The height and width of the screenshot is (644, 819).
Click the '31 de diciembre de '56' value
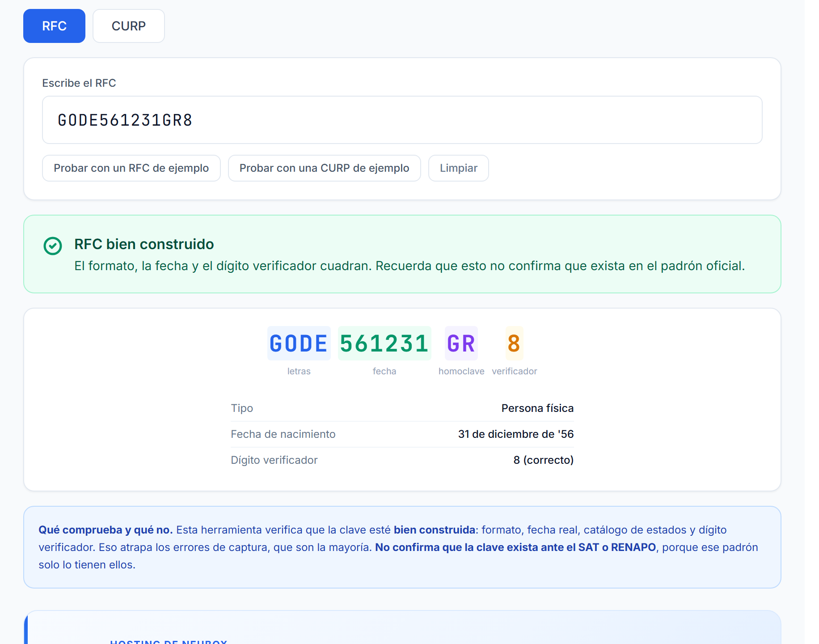point(516,434)
